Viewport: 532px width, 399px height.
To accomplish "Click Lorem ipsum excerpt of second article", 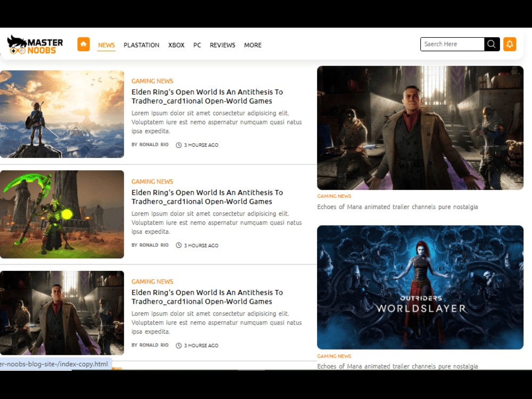I will pyautogui.click(x=217, y=222).
